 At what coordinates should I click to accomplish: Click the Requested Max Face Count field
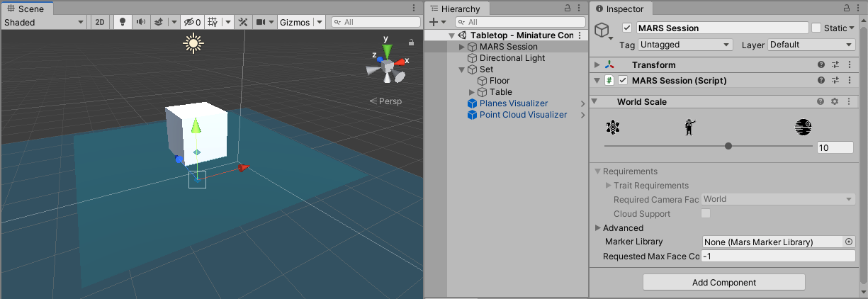coord(777,256)
